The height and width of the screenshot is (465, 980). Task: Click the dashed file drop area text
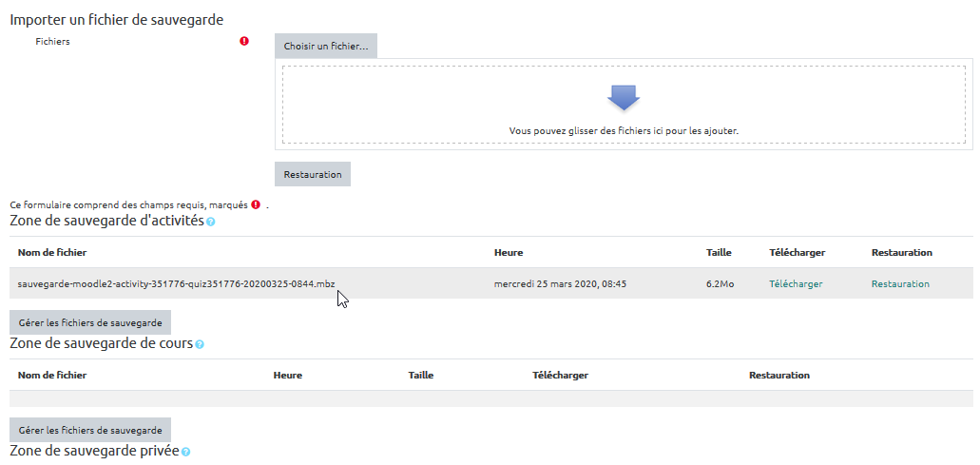point(623,130)
